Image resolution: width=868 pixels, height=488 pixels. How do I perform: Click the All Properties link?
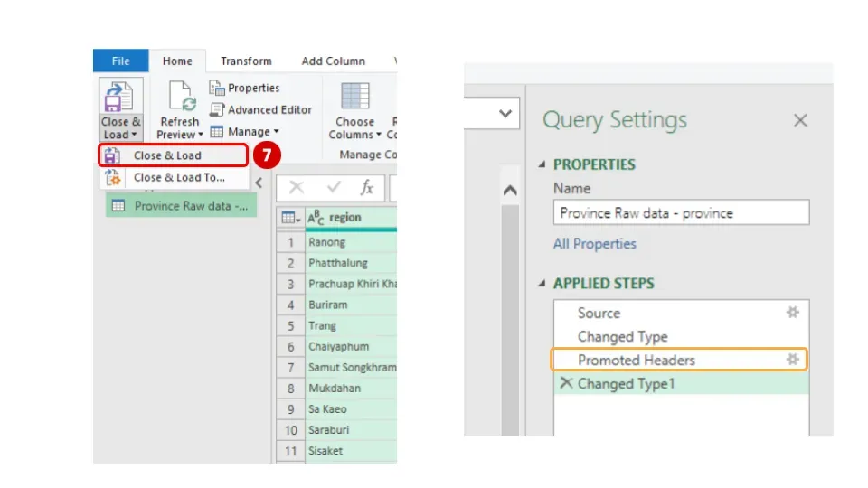pyautogui.click(x=595, y=243)
